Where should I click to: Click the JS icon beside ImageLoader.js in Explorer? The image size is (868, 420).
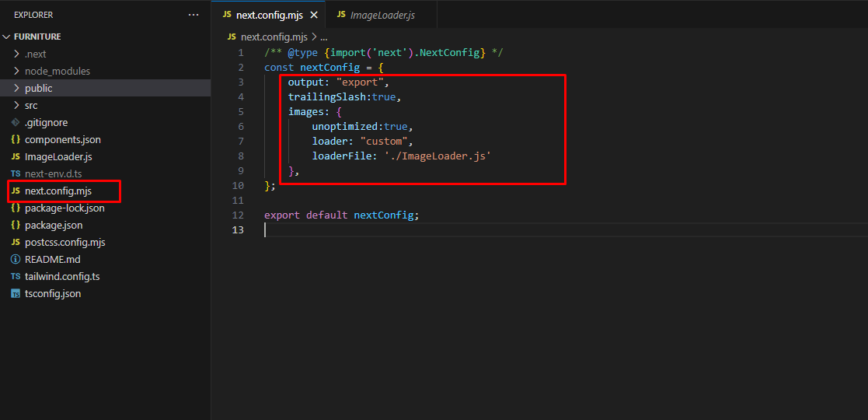(16, 156)
